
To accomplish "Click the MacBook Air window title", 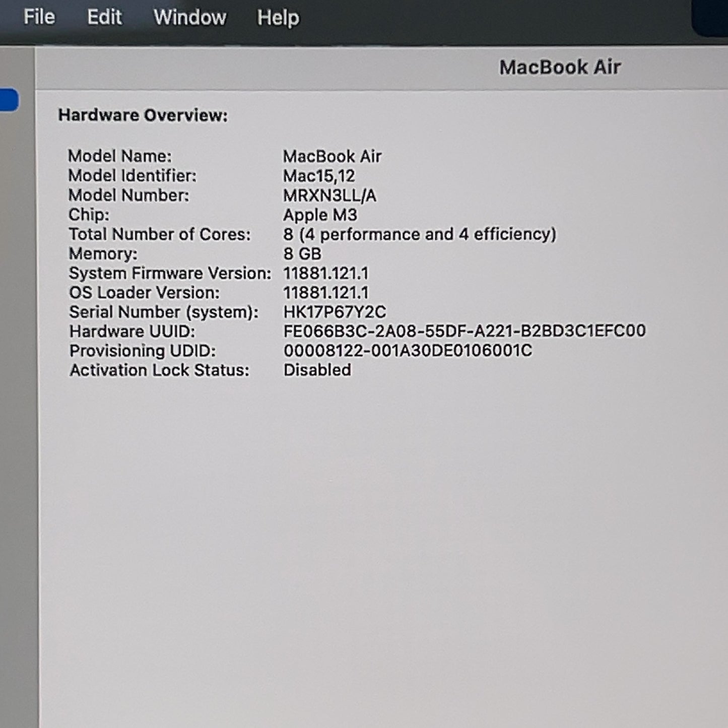I will click(x=560, y=67).
